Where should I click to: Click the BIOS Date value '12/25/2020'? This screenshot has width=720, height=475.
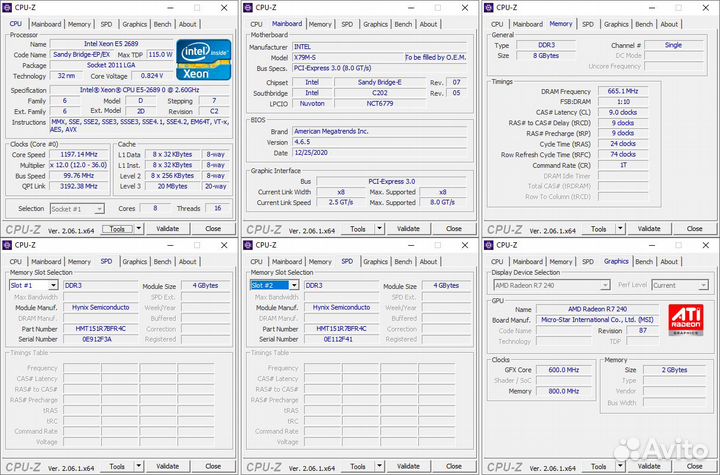[380, 153]
